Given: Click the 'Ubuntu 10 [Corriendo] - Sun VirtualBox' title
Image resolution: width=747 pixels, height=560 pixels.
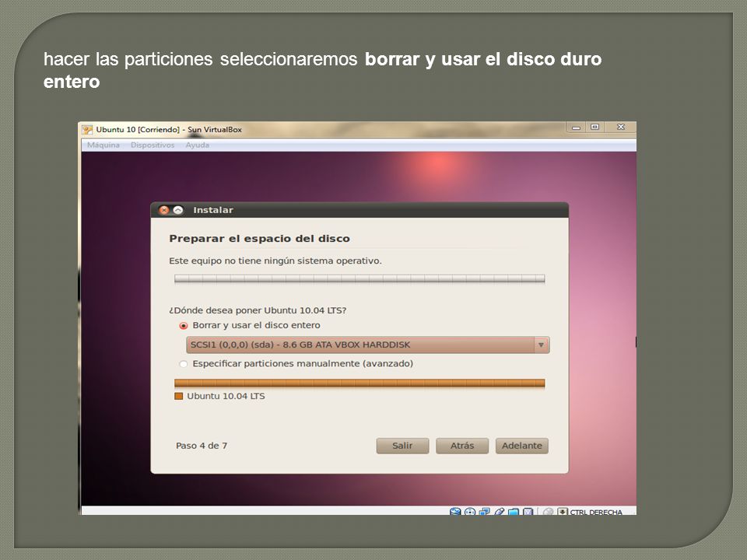Looking at the screenshot, I should (x=169, y=130).
